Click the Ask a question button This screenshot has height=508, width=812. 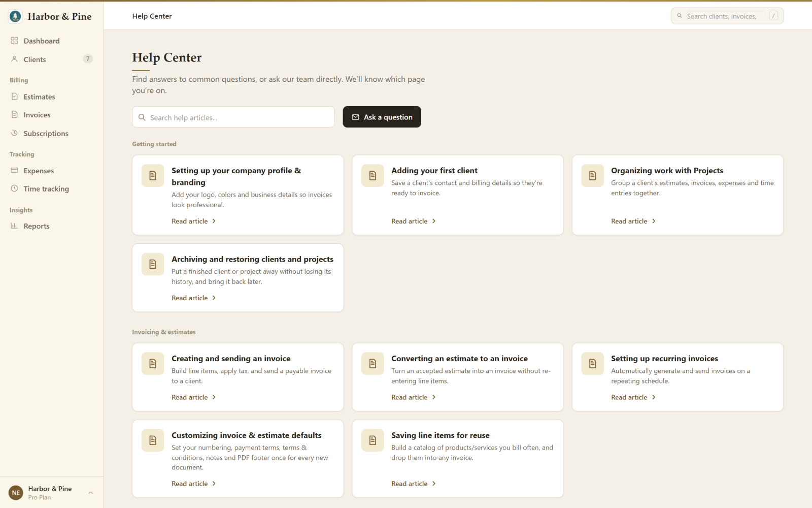(x=382, y=117)
